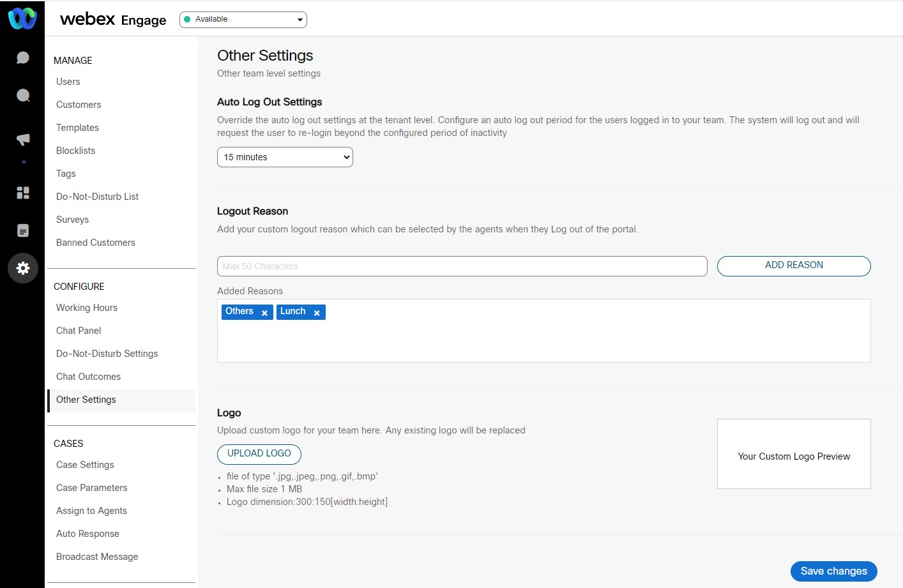
Task: Open the dashboard grid icon
Action: click(x=23, y=193)
